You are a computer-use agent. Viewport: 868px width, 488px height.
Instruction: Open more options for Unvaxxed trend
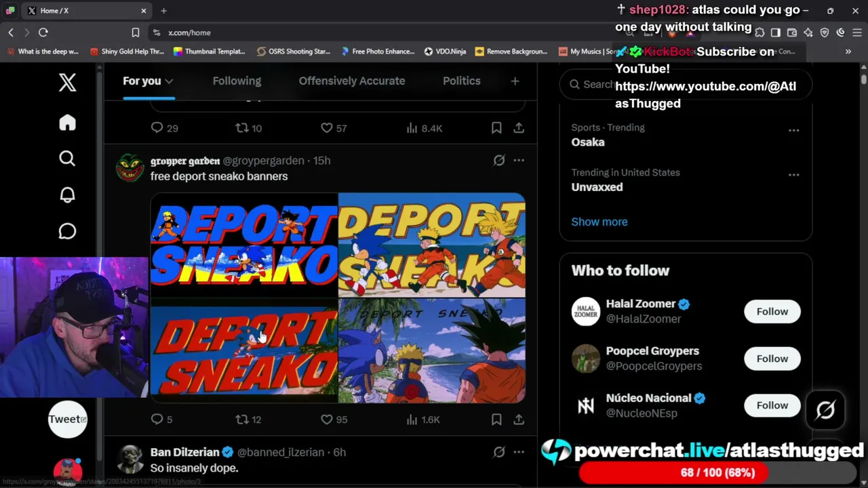[x=793, y=175]
